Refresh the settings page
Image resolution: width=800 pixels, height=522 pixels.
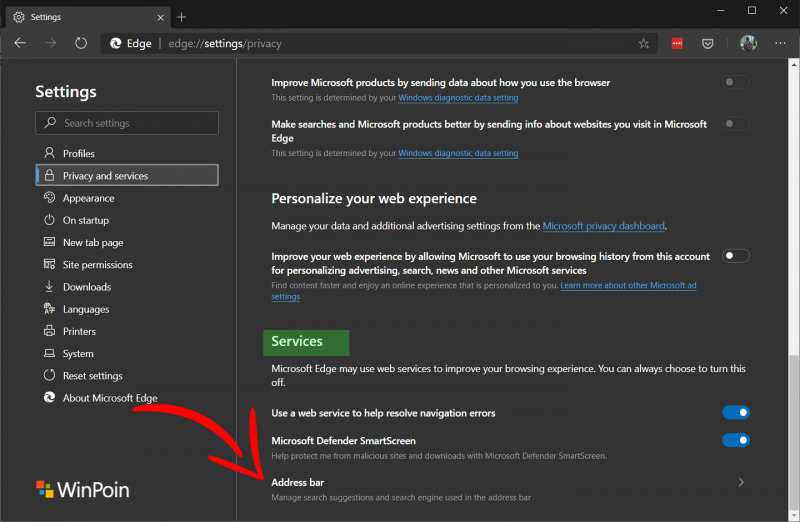click(x=81, y=43)
